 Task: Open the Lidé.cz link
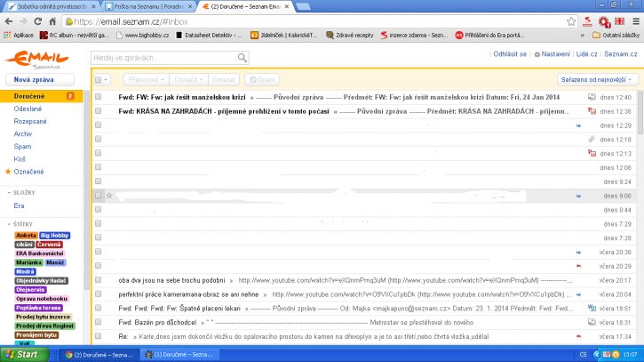click(586, 54)
